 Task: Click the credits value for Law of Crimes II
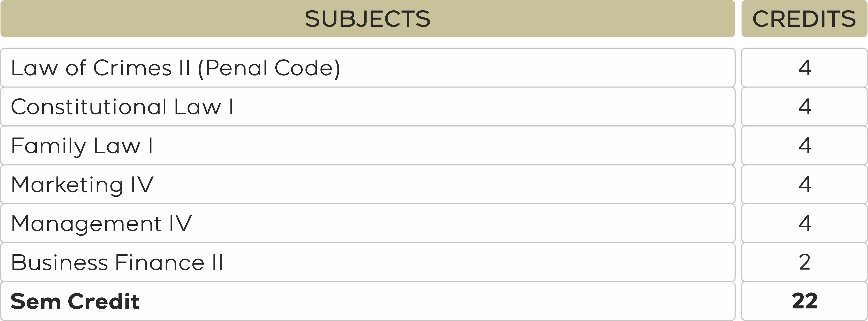coord(804,68)
